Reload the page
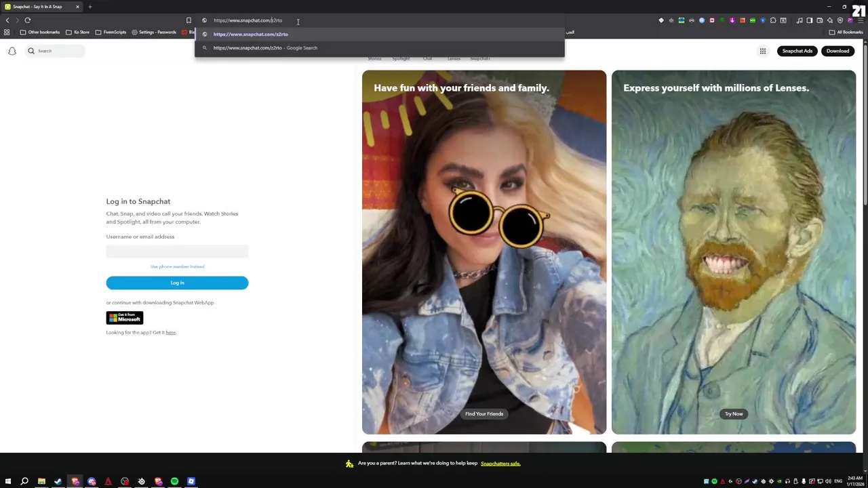 pos(28,20)
